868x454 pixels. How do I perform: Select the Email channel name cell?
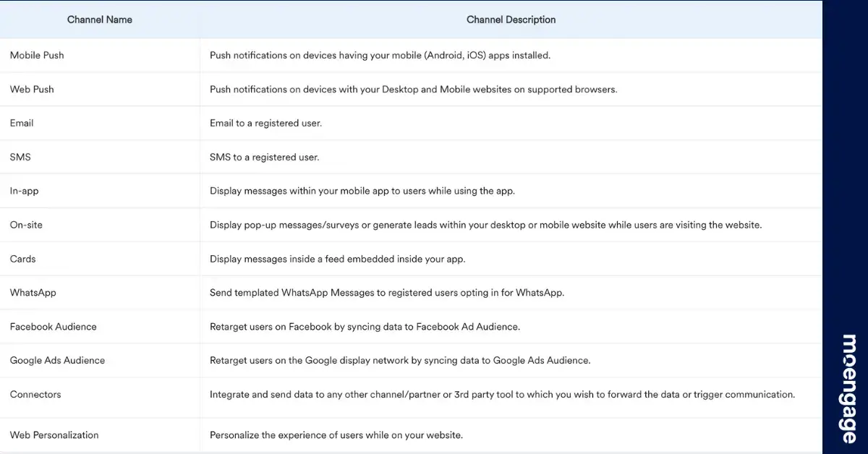click(100, 123)
